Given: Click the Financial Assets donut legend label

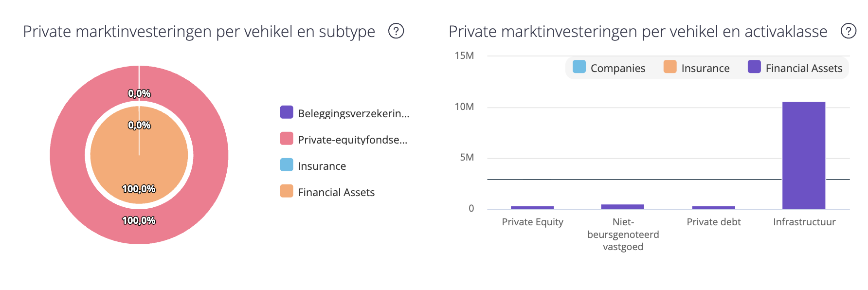Looking at the screenshot, I should point(336,192).
